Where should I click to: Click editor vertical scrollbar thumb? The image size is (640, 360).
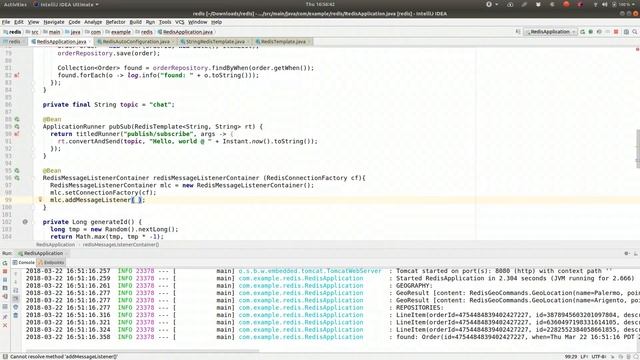[638, 149]
